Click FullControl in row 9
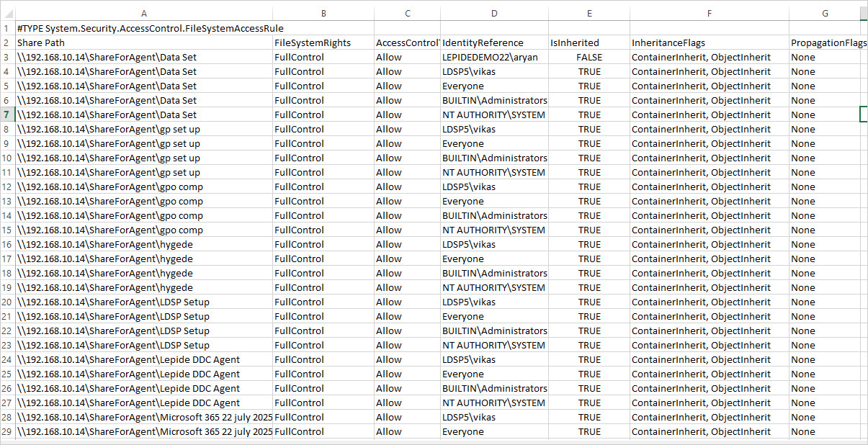This screenshot has width=868, height=445. click(323, 143)
